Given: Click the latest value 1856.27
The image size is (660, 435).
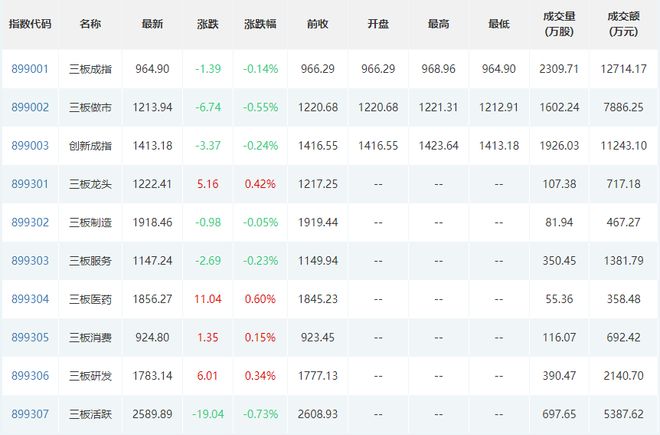Looking at the screenshot, I should tap(152, 299).
